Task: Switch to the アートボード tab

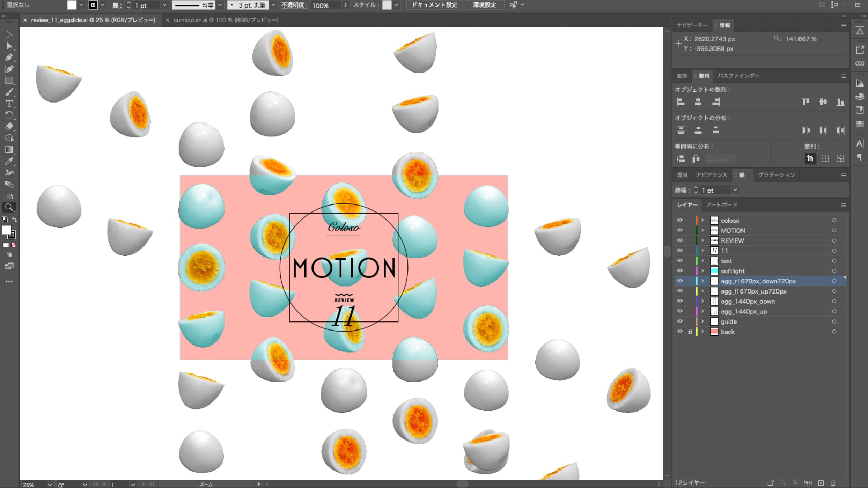Action: (x=722, y=205)
